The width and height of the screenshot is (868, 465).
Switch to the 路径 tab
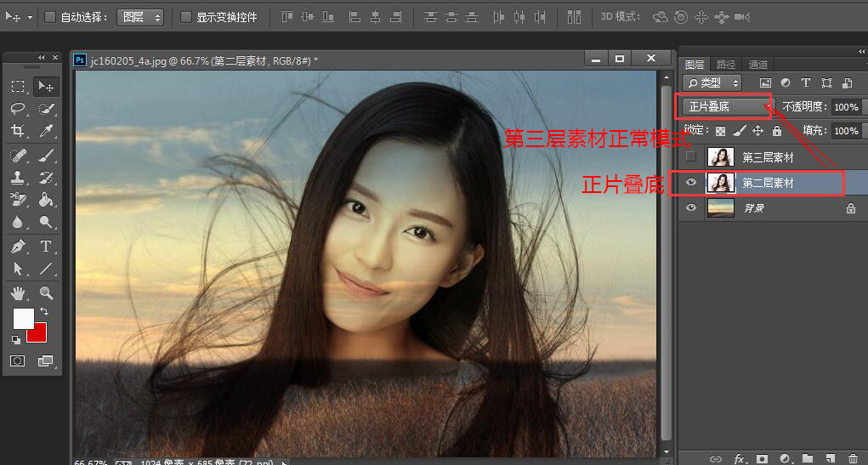point(726,65)
